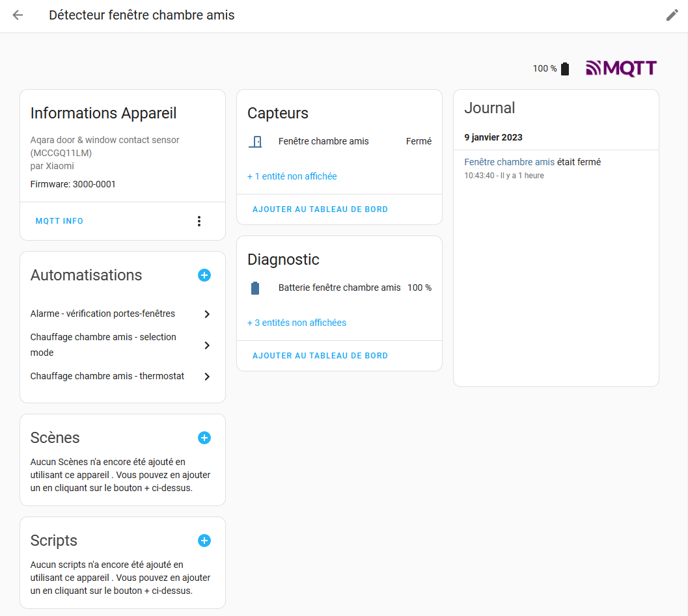Open Chauffage chambre amis selection mode chevron
This screenshot has height=616, width=688.
pos(207,345)
